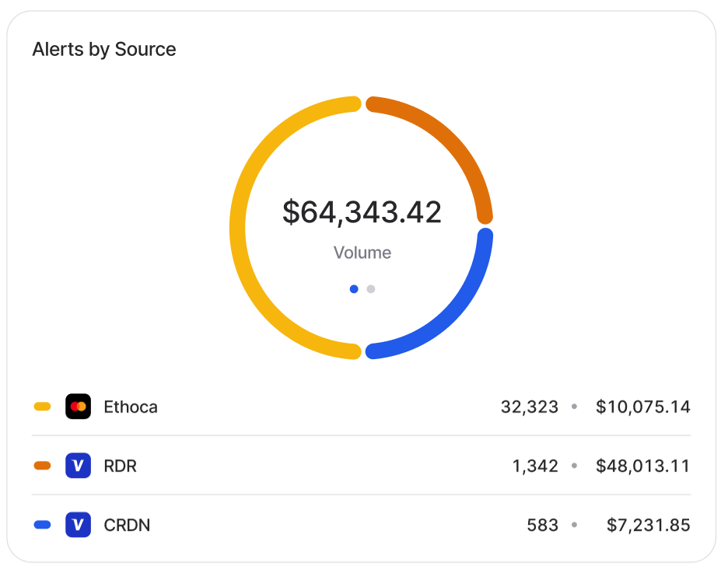
Task: Select the CRDN source label
Action: [127, 525]
